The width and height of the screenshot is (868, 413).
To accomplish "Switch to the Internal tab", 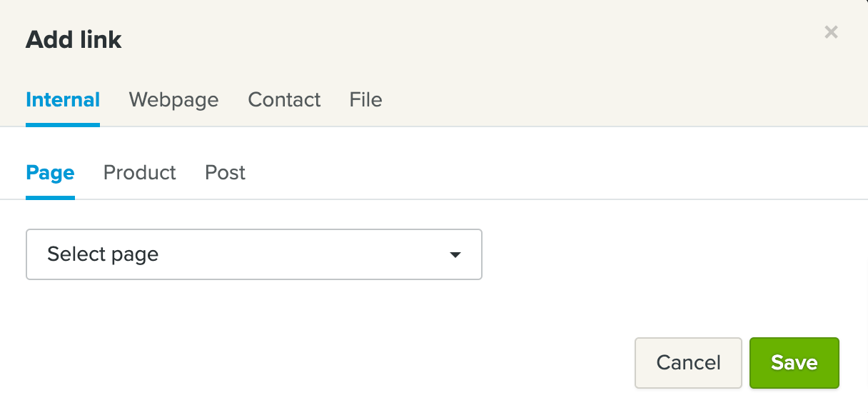I will 63,100.
